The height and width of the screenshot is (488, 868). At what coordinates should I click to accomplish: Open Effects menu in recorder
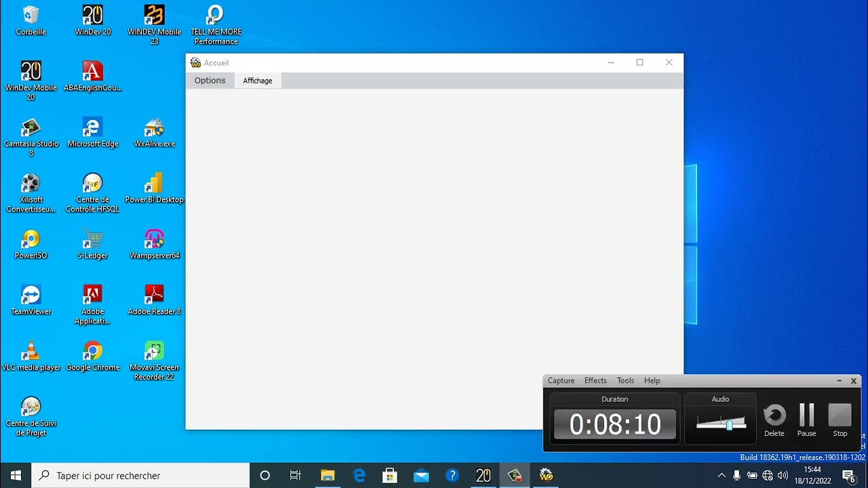tap(595, 381)
